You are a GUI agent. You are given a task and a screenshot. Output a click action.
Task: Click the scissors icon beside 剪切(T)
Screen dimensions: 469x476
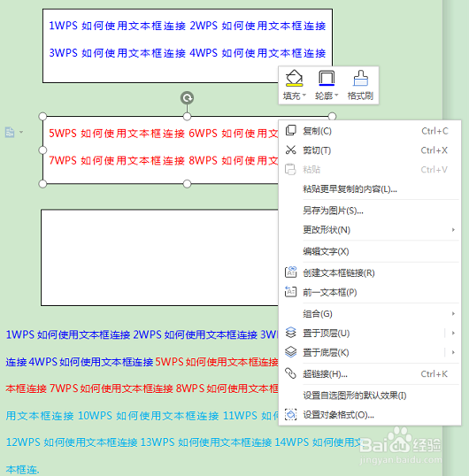tap(290, 150)
